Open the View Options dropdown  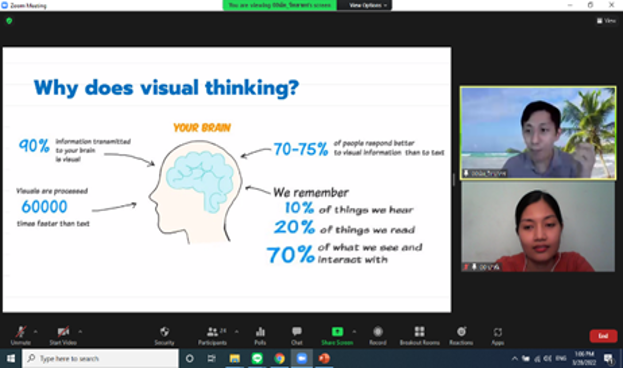pos(368,5)
